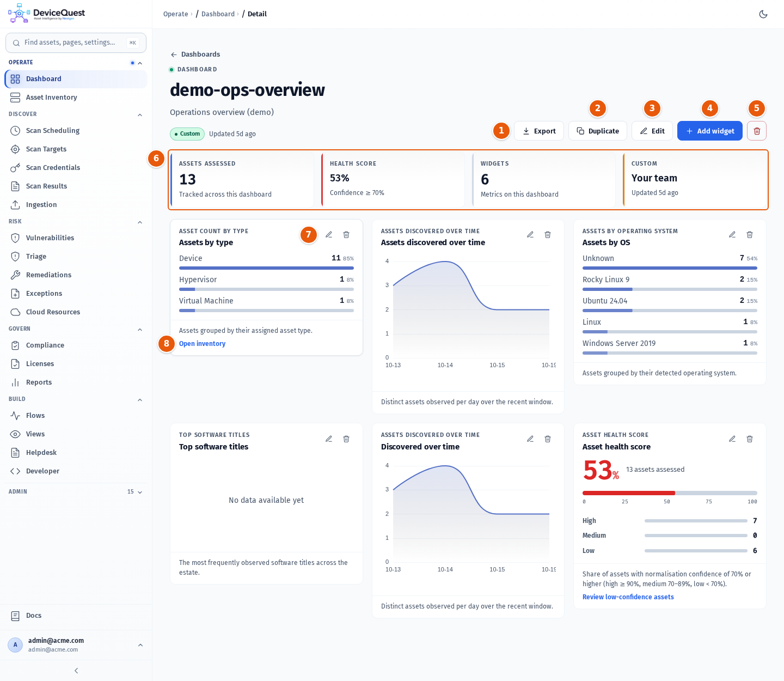Image resolution: width=784 pixels, height=681 pixels.
Task: Click the DeviceQuest logo
Action: 46,14
